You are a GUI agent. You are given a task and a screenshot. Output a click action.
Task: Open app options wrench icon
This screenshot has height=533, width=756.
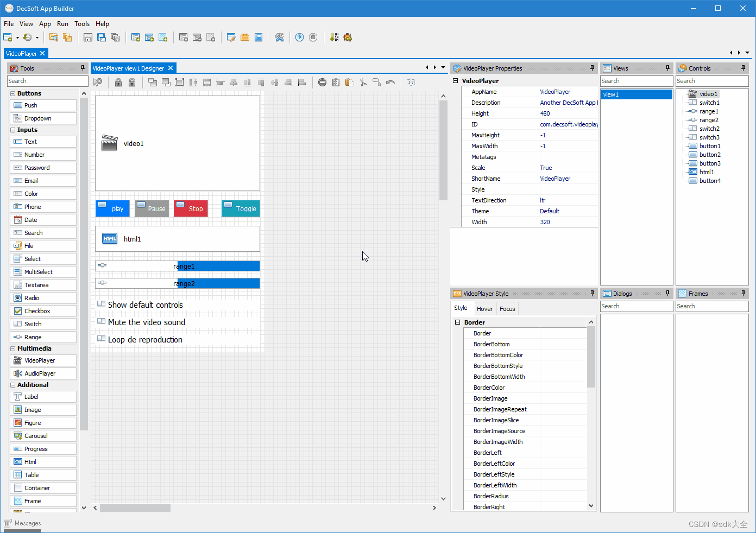(x=279, y=37)
